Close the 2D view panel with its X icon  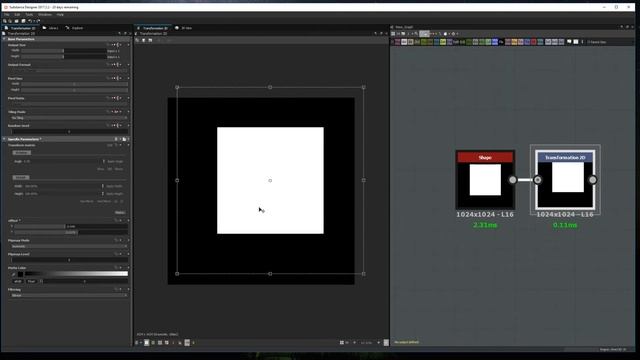pyautogui.click(x=387, y=33)
